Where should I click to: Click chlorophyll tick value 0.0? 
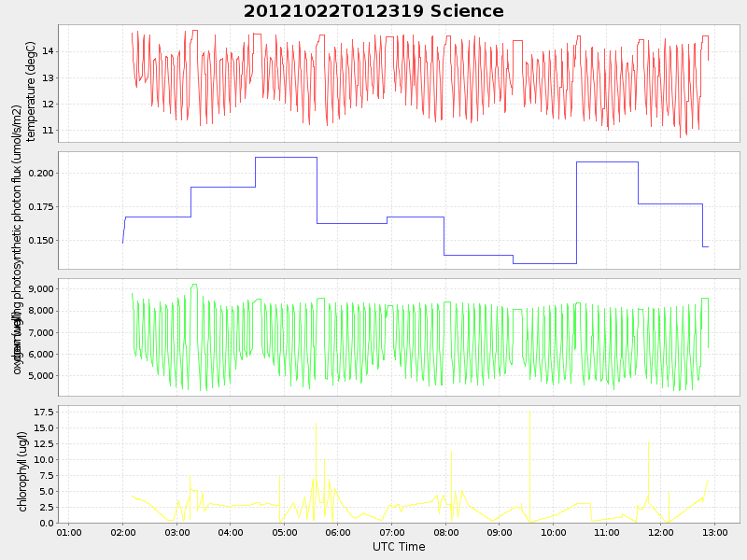(46, 523)
